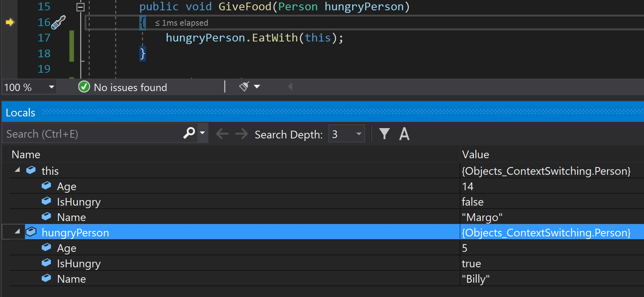
Task: Click the Value column header
Action: coord(475,155)
